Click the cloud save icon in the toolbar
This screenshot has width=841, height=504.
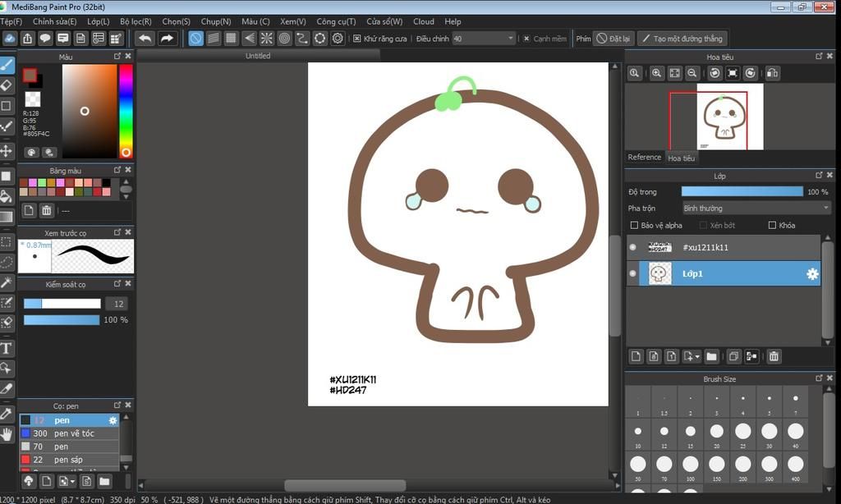tap(10, 39)
